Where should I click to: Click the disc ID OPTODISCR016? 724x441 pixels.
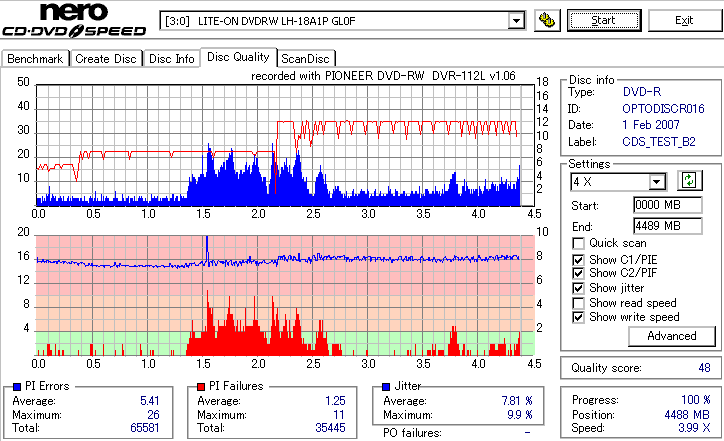point(663,109)
